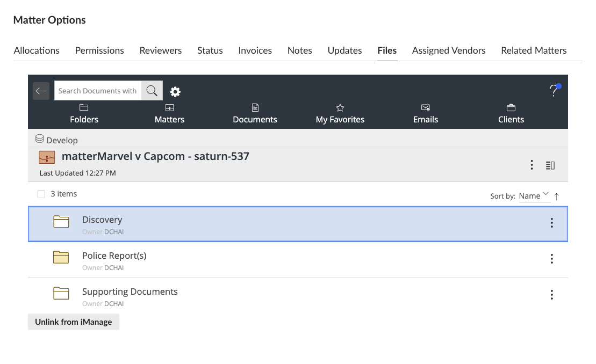
Task: Click the matter briefcase icon
Action: pyautogui.click(x=47, y=157)
